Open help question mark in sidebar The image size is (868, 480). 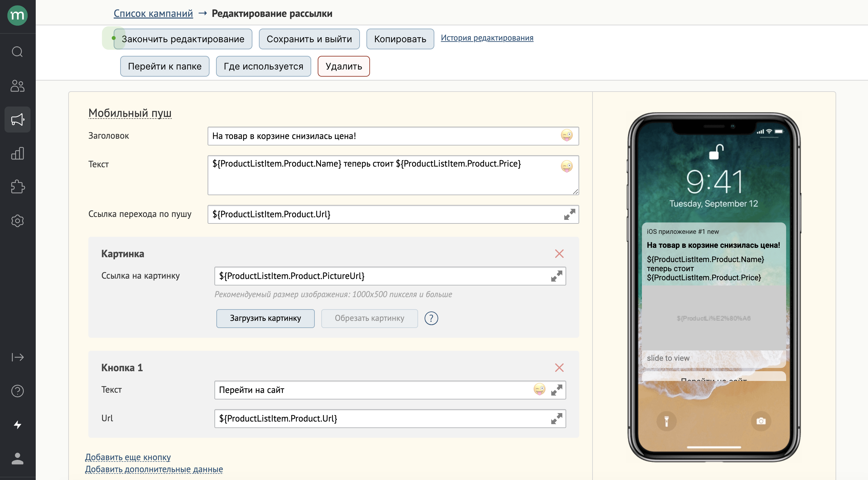(x=18, y=391)
